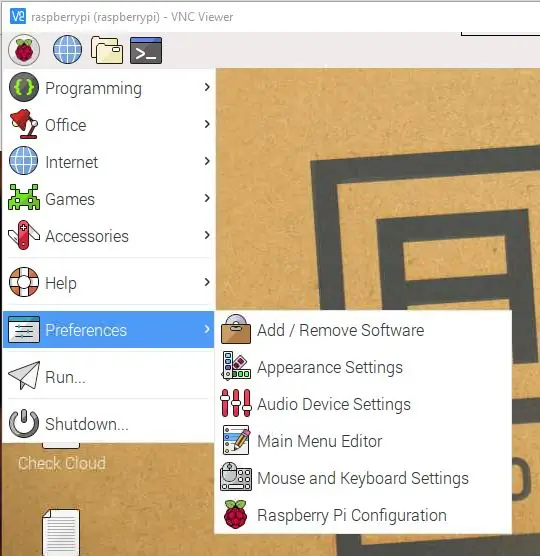Open the Raspberry Pi main menu icon
The image size is (540, 556).
pyautogui.click(x=24, y=50)
